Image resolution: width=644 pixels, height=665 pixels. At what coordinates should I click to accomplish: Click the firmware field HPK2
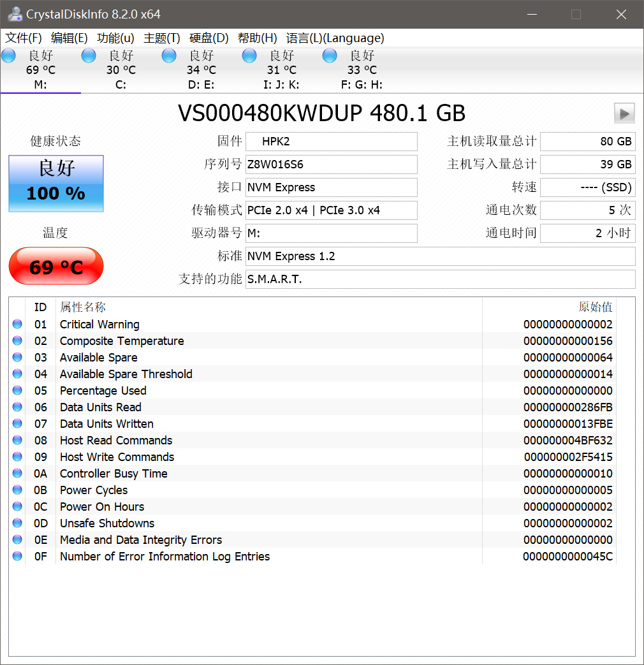tap(332, 142)
